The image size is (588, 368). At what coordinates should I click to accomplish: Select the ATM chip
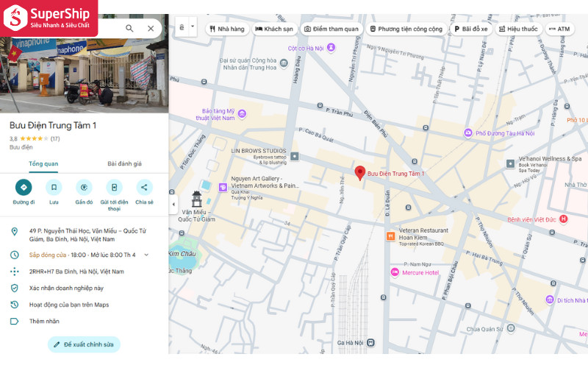tap(559, 29)
